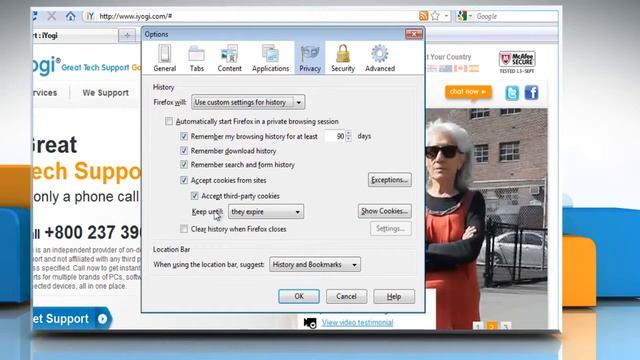Click the chat now button

click(468, 92)
